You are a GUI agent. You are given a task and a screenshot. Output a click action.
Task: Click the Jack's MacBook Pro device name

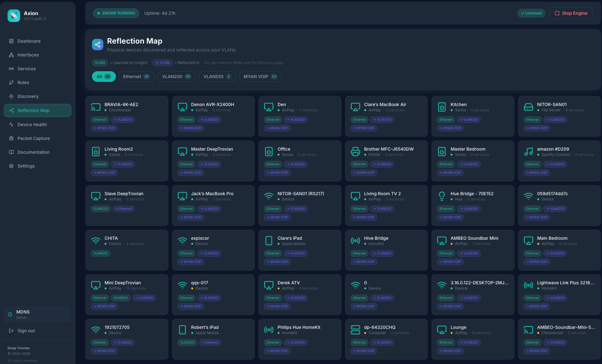(x=212, y=194)
